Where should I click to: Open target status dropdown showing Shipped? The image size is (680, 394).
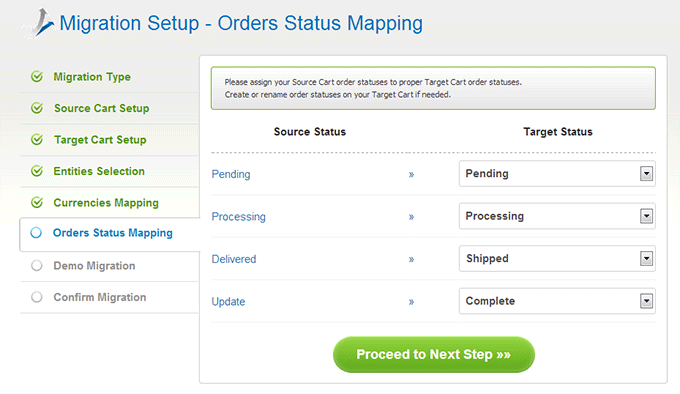pyautogui.click(x=557, y=259)
